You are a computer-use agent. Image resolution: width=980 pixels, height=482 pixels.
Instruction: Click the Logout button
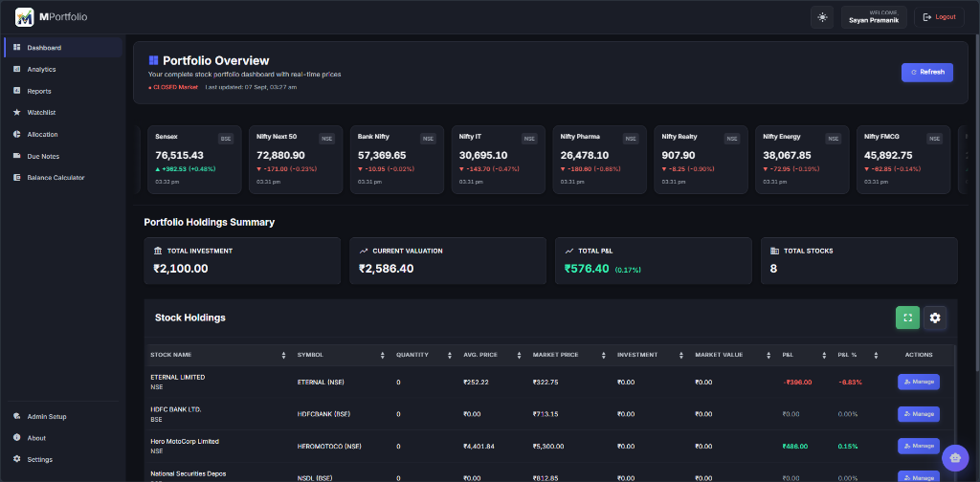[939, 17]
